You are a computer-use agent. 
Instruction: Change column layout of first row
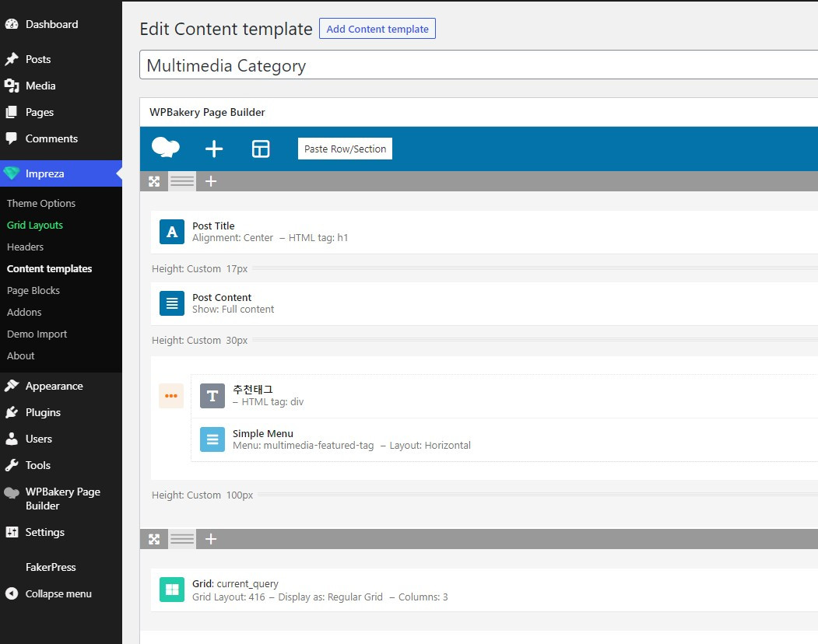click(x=182, y=181)
